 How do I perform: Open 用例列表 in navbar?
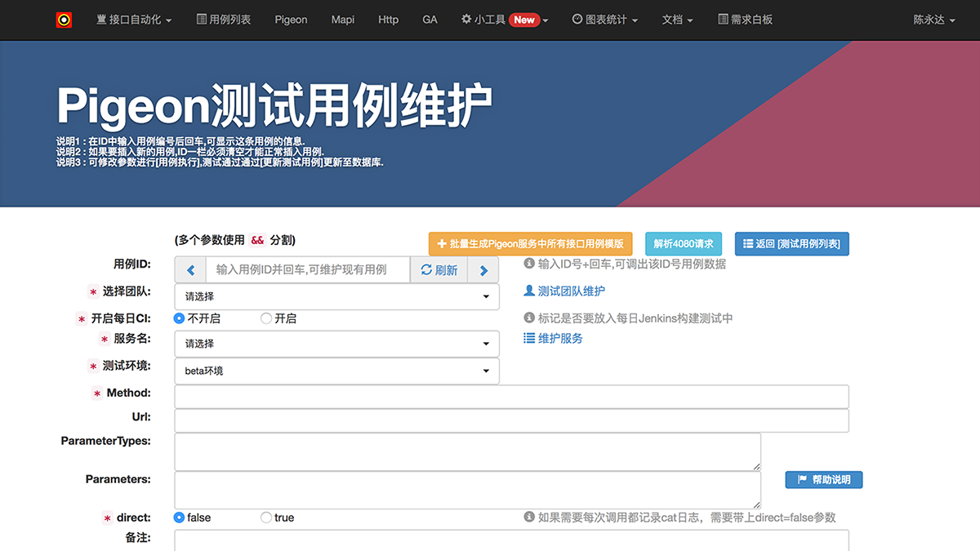(224, 20)
